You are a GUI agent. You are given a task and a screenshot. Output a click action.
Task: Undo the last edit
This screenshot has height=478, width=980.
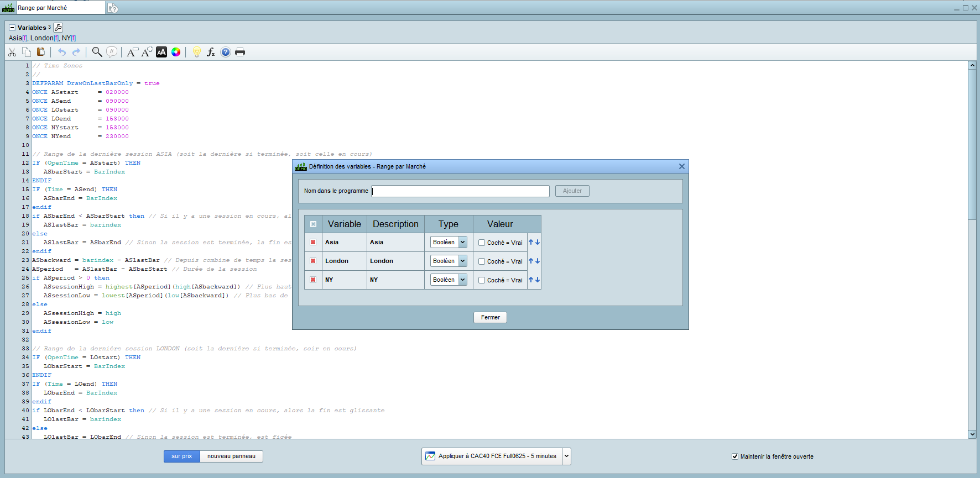click(62, 52)
